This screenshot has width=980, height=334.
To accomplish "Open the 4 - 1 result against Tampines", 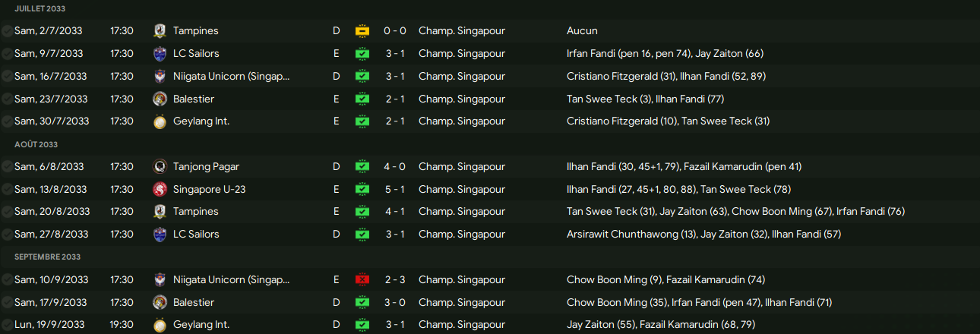I will [394, 212].
